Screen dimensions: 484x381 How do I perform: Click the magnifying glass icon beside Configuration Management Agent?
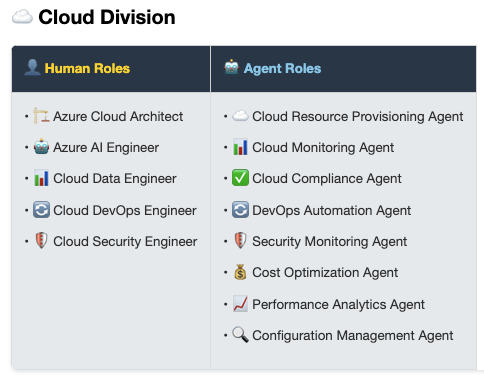(240, 335)
